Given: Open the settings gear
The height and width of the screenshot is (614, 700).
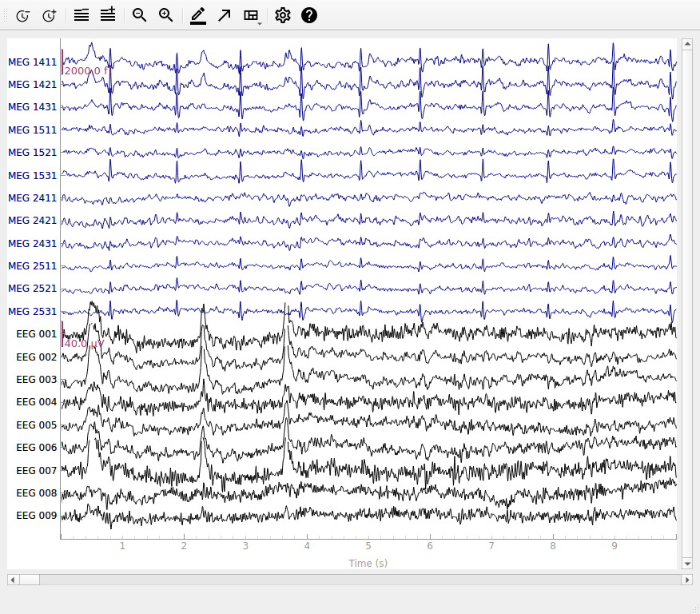Looking at the screenshot, I should pos(283,15).
